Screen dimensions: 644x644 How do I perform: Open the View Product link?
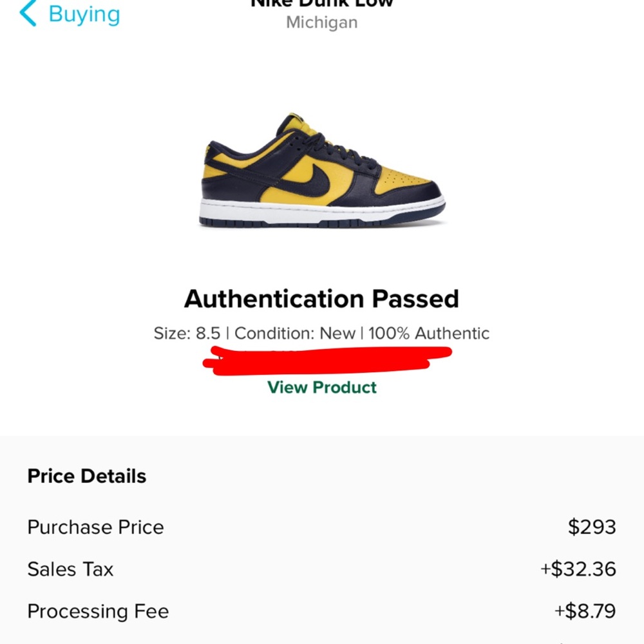click(x=321, y=387)
